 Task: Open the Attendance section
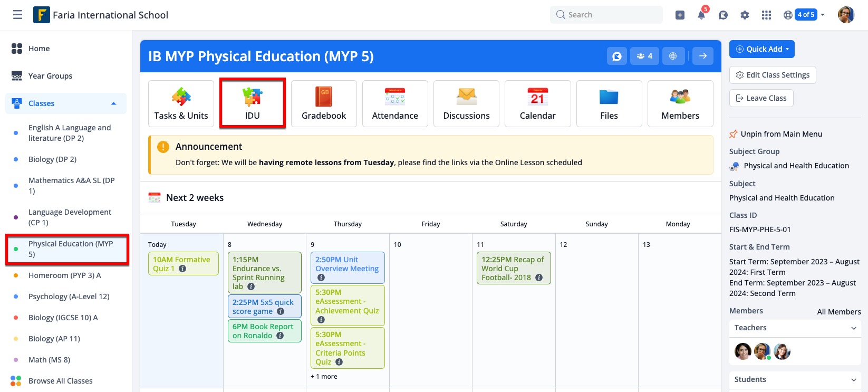pyautogui.click(x=395, y=104)
